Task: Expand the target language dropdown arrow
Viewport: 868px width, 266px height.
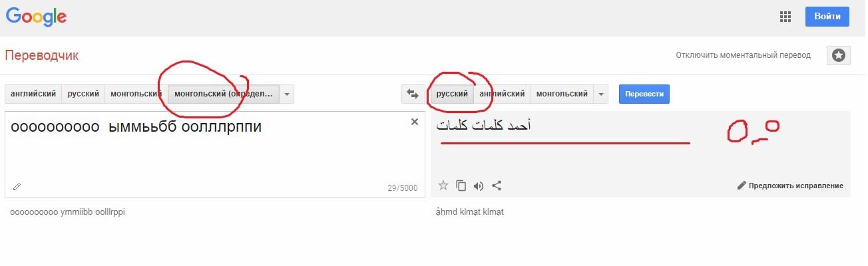Action: coord(601,94)
